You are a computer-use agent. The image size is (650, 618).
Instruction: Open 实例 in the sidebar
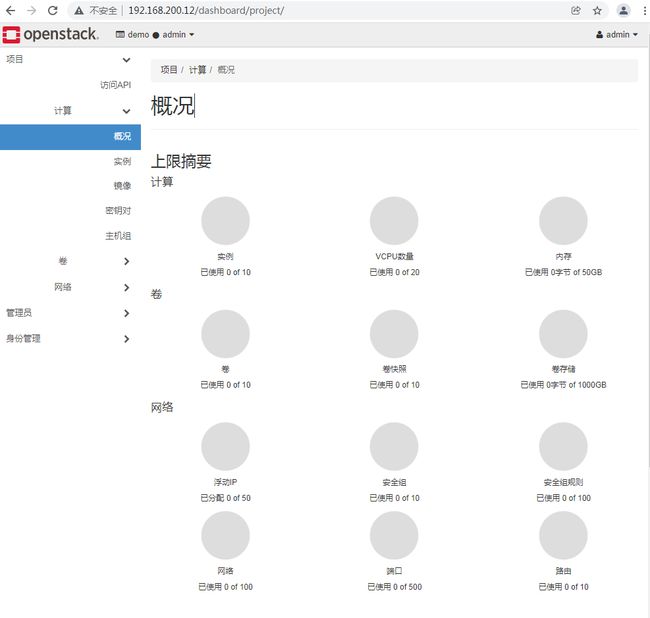pos(122,162)
